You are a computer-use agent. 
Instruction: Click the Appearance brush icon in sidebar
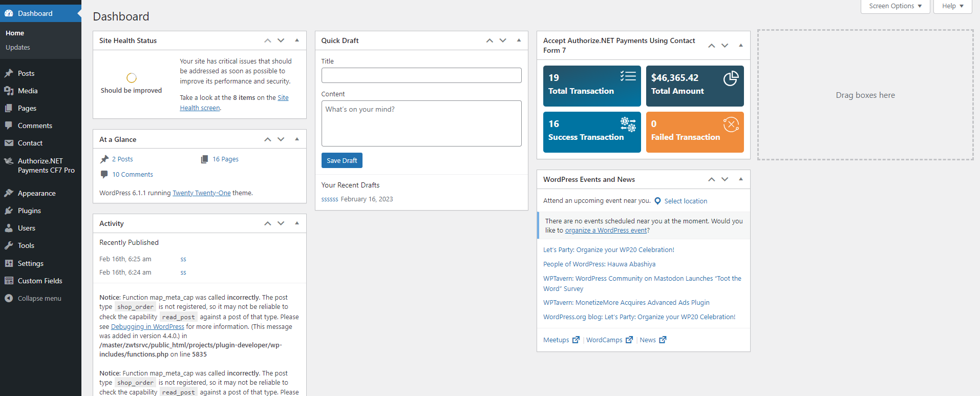(9, 193)
